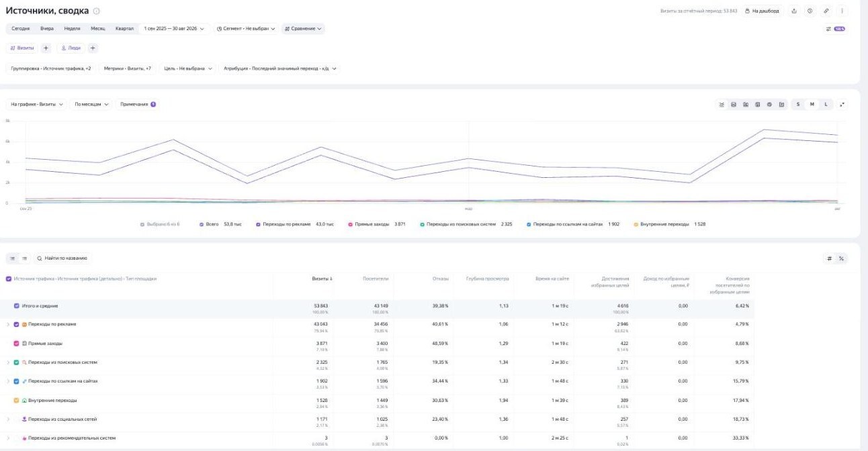Toggle the "Переходы из поисковых систем" legend swatch
Viewport: 868px width, 451px height.
click(422, 224)
